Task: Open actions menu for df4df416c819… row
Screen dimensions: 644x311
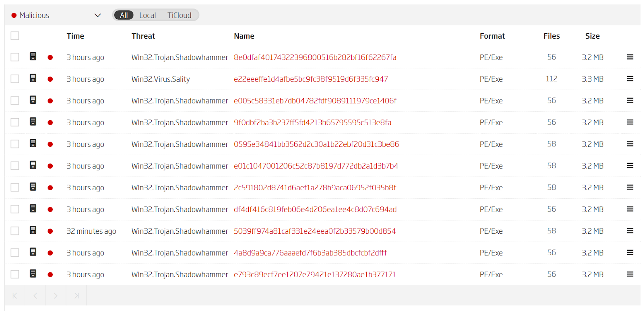Action: coord(630,209)
